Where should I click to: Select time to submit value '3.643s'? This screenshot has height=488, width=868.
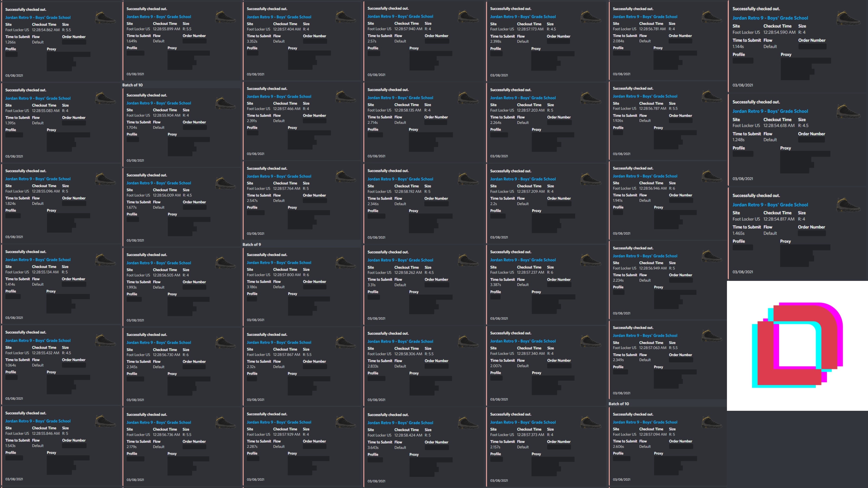(x=373, y=448)
